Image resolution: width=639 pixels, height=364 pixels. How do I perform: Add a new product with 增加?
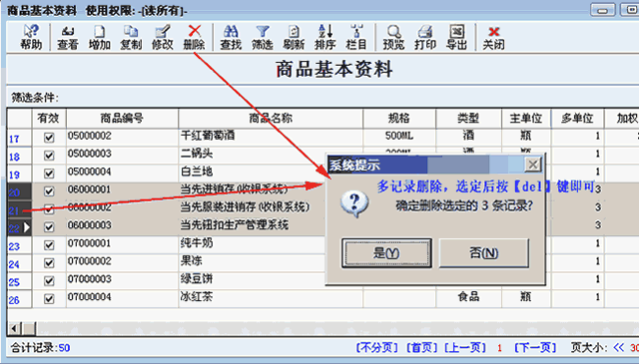pos(100,37)
